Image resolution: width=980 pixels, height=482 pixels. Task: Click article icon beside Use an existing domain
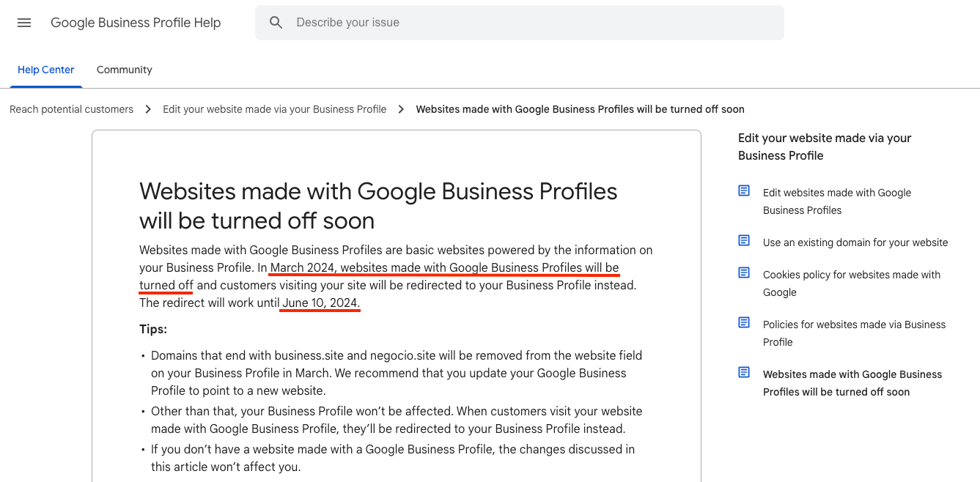tap(744, 241)
